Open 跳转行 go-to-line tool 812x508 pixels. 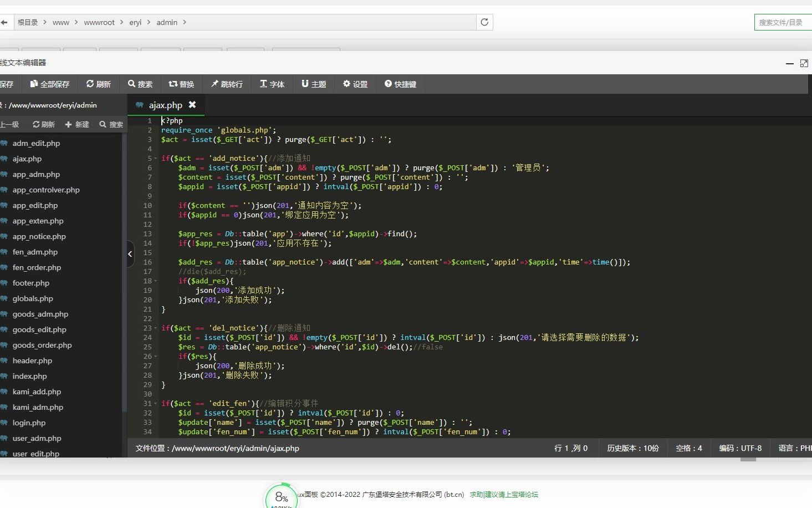coord(227,84)
